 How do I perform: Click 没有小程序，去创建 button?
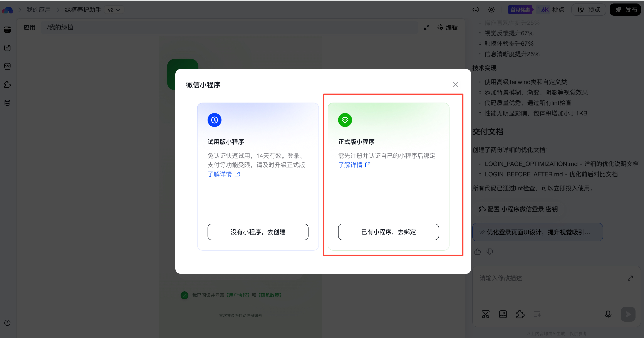pyautogui.click(x=258, y=232)
